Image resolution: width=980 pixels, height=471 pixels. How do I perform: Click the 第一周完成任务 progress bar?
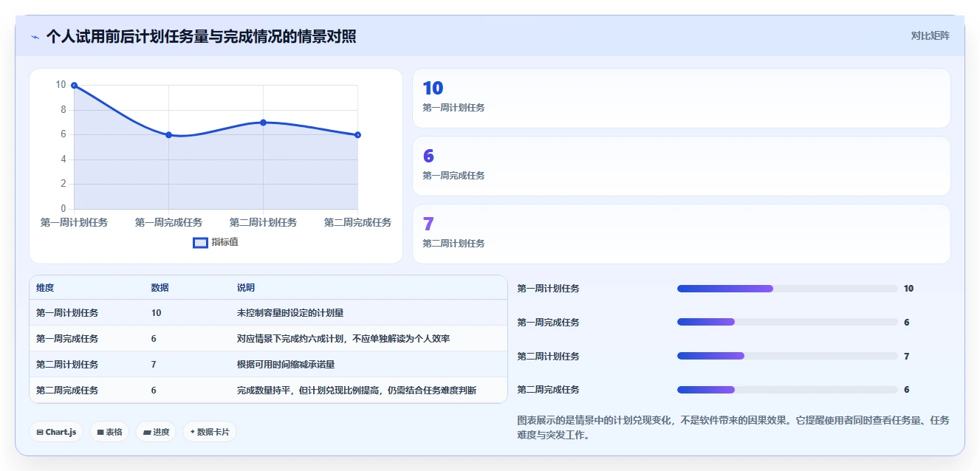[787, 323]
